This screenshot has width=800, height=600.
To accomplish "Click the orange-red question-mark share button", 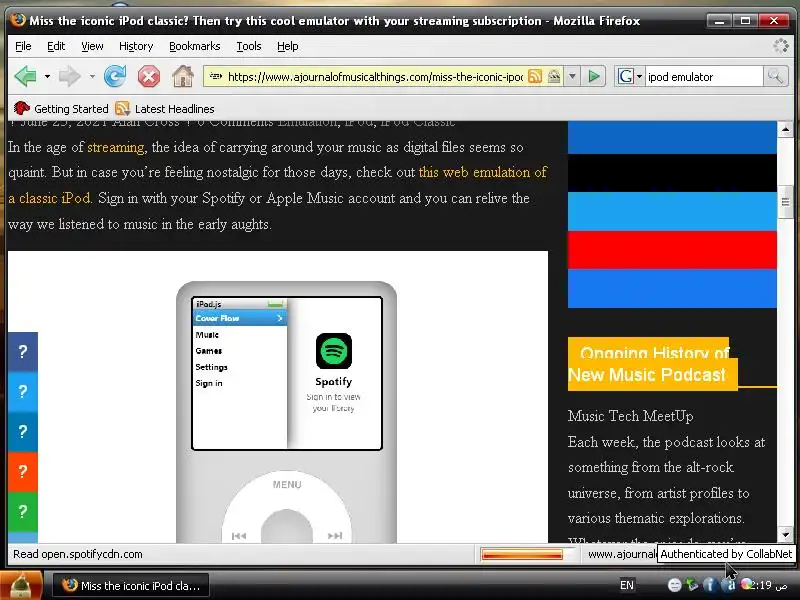I will tap(22, 471).
